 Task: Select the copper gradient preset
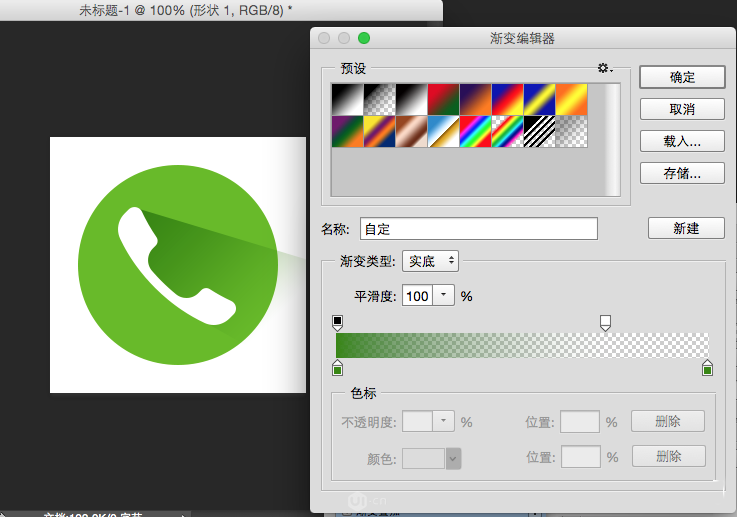pyautogui.click(x=411, y=132)
